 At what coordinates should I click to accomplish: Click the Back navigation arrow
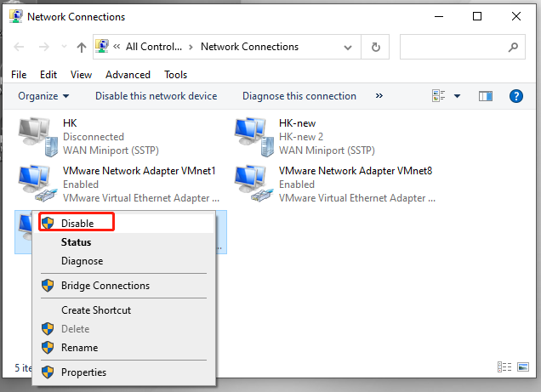pos(20,47)
